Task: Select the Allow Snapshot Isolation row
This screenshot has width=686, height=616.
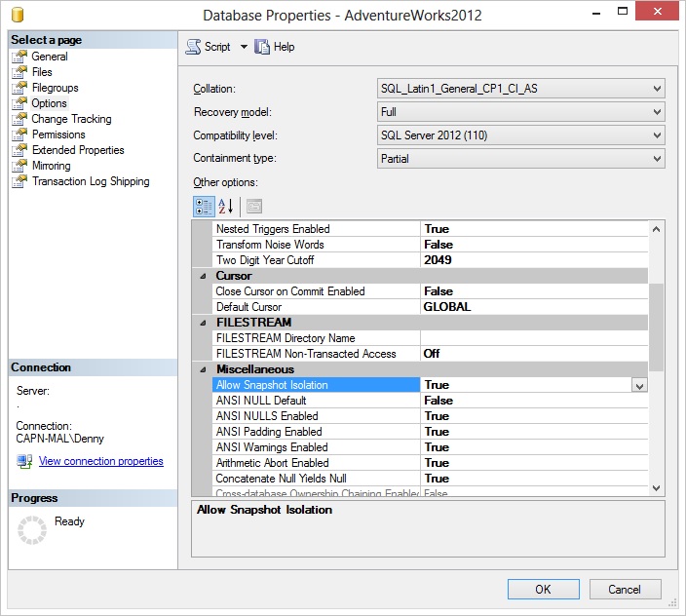Action: pyautogui.click(x=430, y=385)
